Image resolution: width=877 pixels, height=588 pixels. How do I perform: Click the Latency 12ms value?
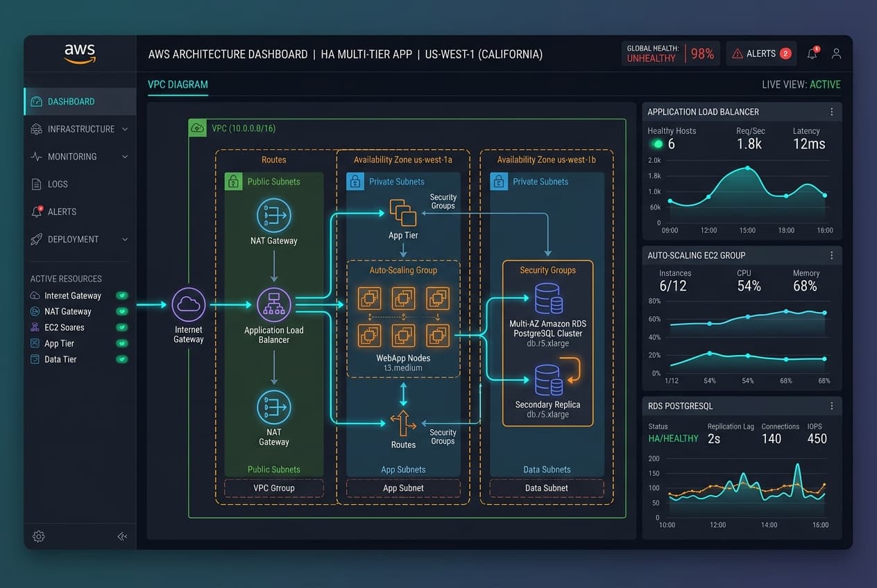[809, 144]
